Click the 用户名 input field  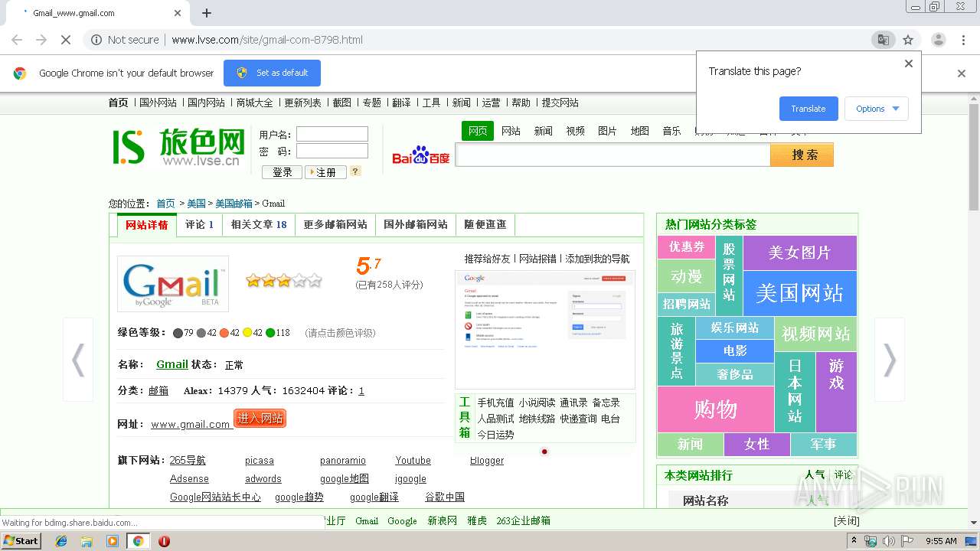pos(332,135)
